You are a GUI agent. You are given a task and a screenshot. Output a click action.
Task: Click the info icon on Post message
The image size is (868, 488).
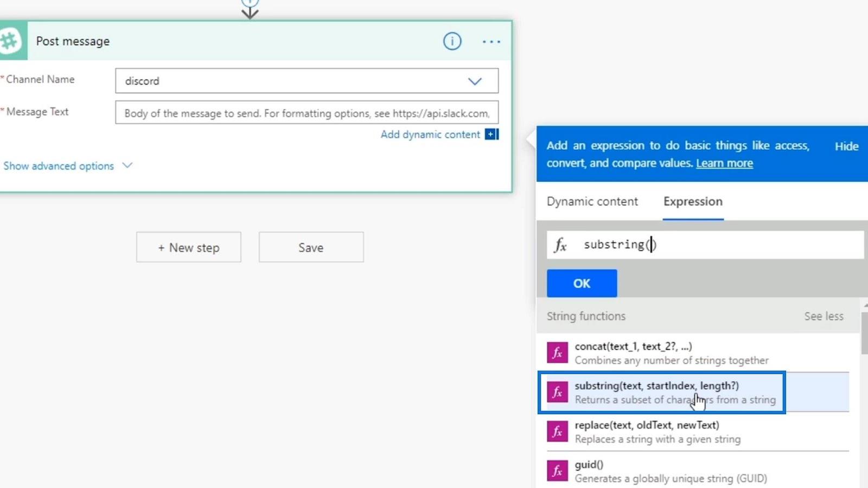tap(452, 41)
